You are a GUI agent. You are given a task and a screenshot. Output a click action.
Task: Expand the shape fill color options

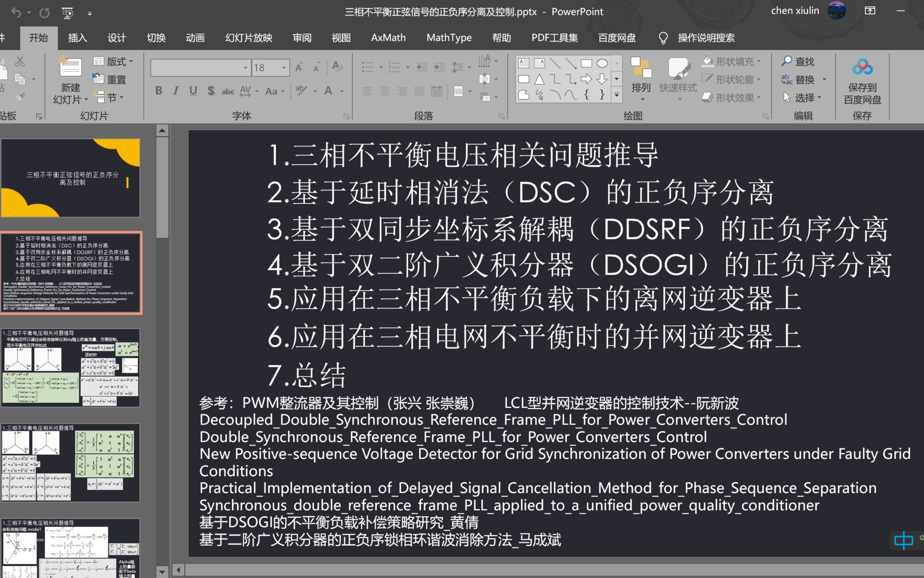click(758, 61)
